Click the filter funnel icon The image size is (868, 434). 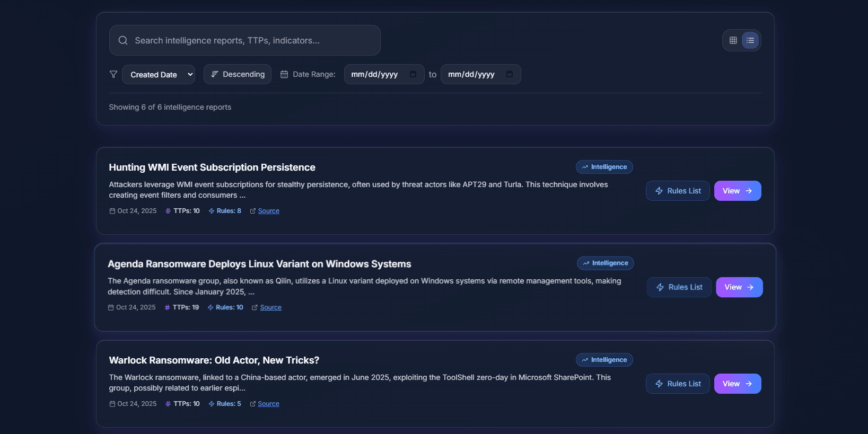pyautogui.click(x=113, y=74)
